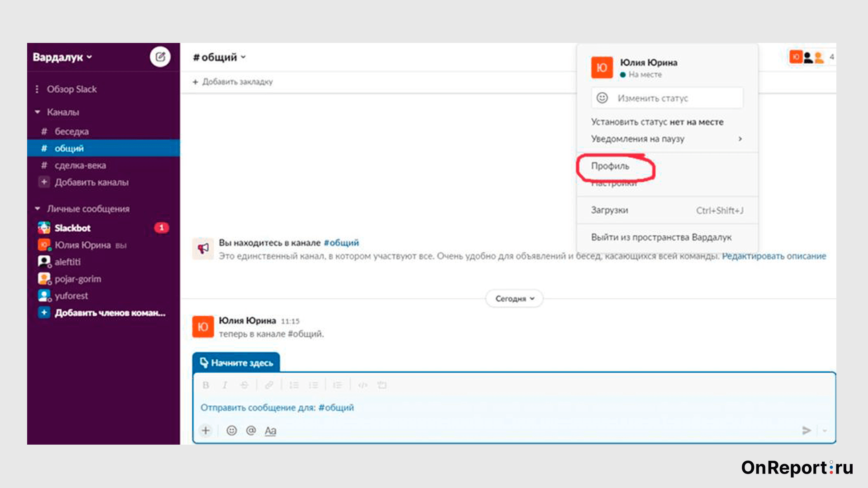Insert a link via chain icon
The image size is (868, 488).
(269, 385)
